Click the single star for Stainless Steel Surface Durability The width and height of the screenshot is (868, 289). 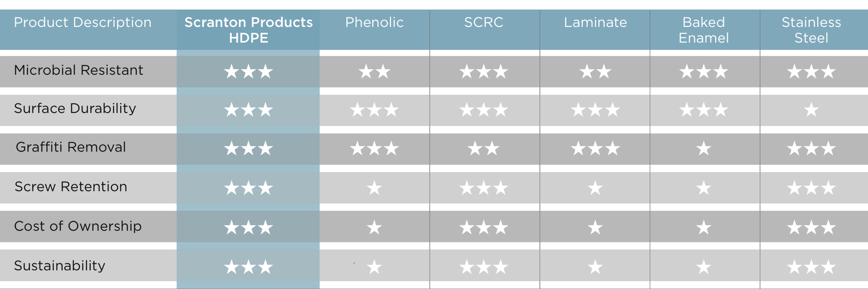point(811,110)
